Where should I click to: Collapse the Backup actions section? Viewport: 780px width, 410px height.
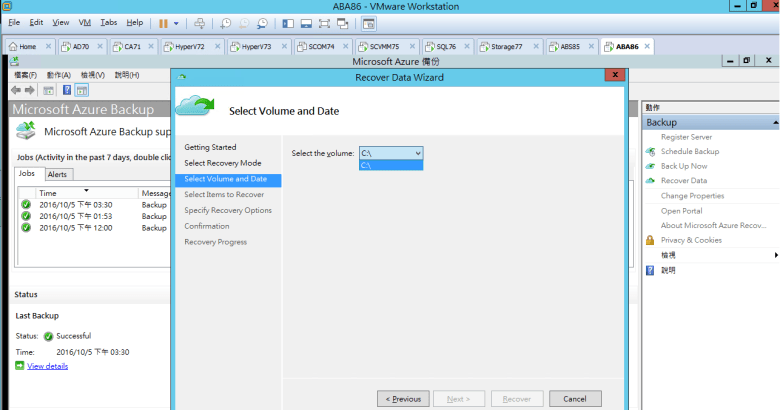click(774, 122)
